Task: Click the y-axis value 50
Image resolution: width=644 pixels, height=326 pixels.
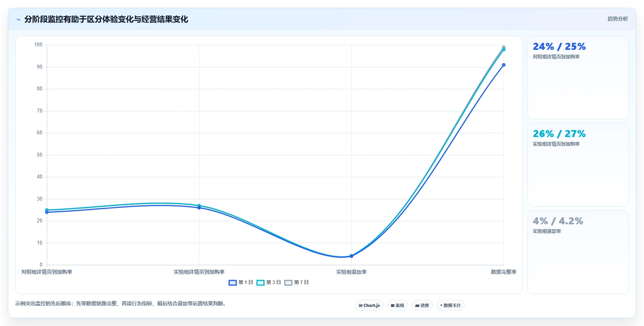Action: 39,155
